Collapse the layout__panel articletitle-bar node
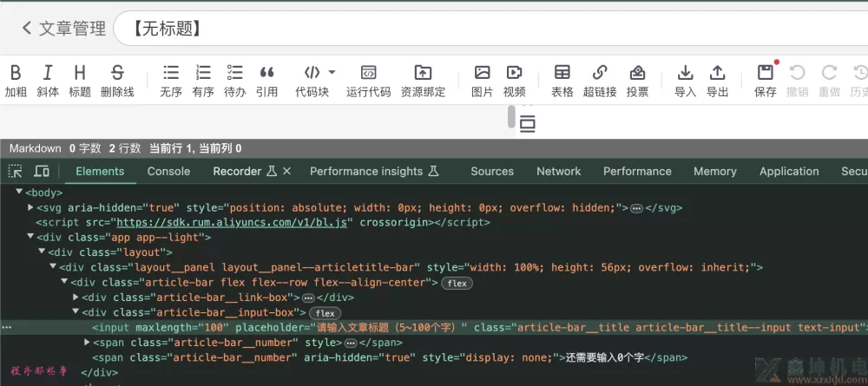This screenshot has height=386, width=868. [x=53, y=266]
